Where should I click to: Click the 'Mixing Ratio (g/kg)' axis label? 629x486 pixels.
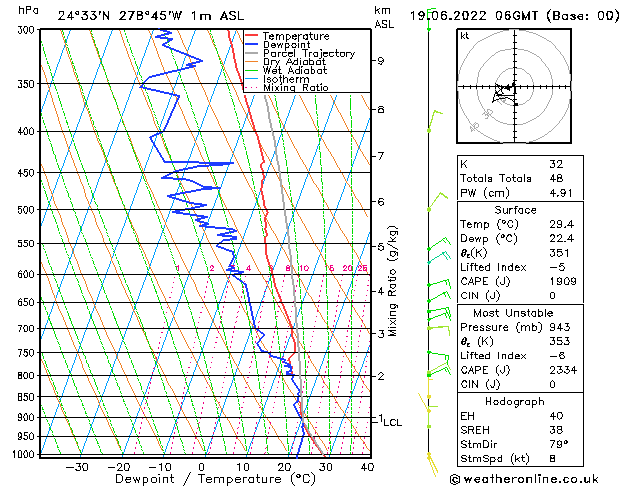[392, 281]
